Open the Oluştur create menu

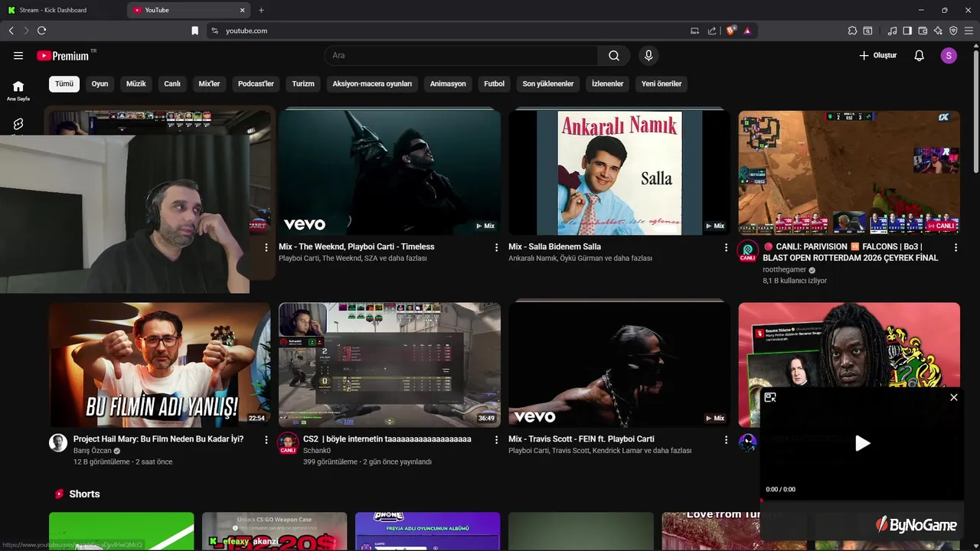(877, 55)
